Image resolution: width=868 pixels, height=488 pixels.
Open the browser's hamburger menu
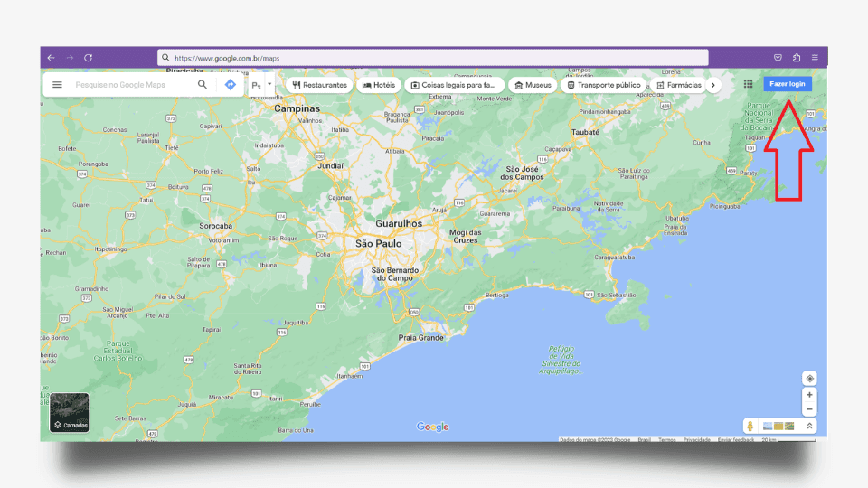click(x=815, y=58)
